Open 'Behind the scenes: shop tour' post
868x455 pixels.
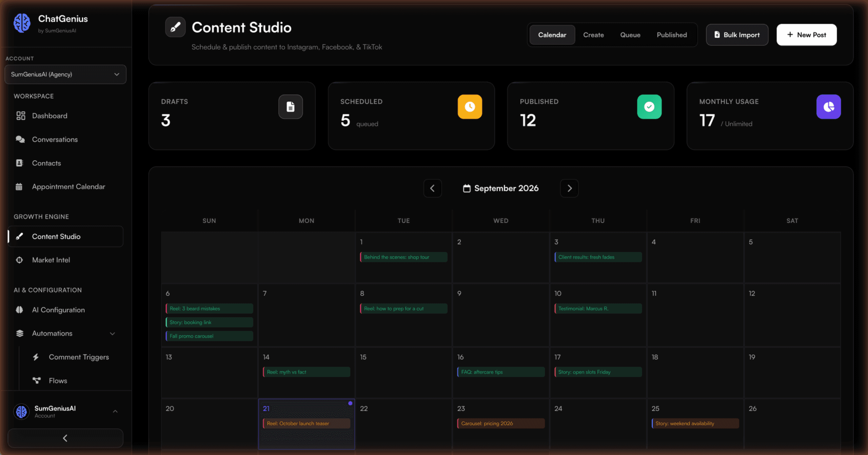tap(403, 257)
